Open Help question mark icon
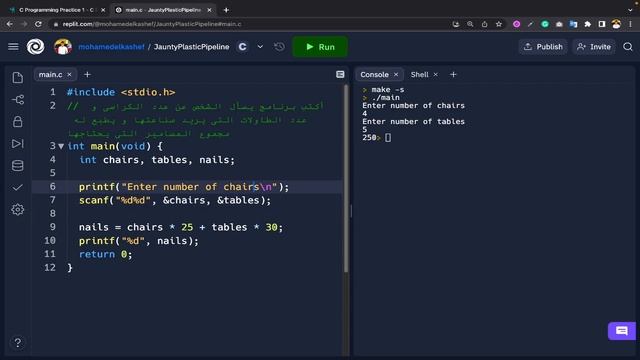Image resolution: width=640 pixels, height=360 pixels. click(x=18, y=342)
